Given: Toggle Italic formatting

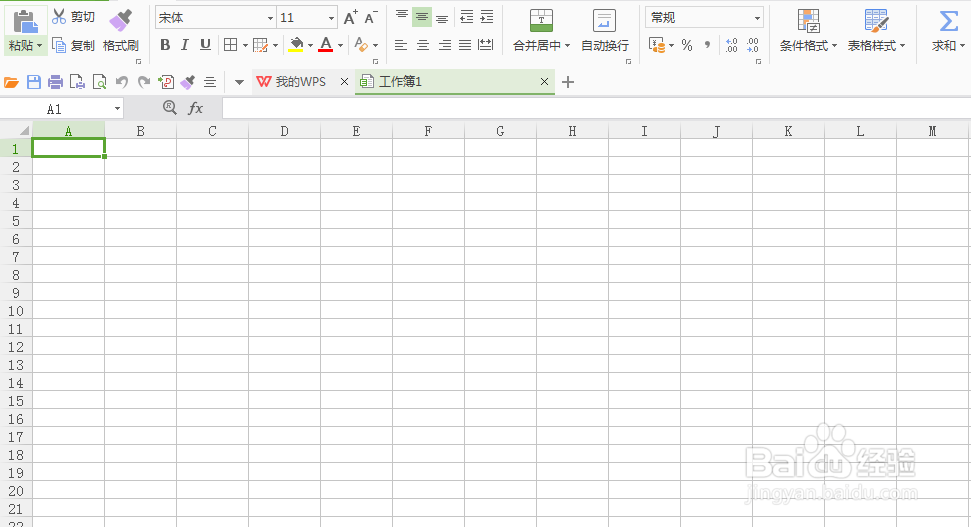Looking at the screenshot, I should pyautogui.click(x=185, y=45).
